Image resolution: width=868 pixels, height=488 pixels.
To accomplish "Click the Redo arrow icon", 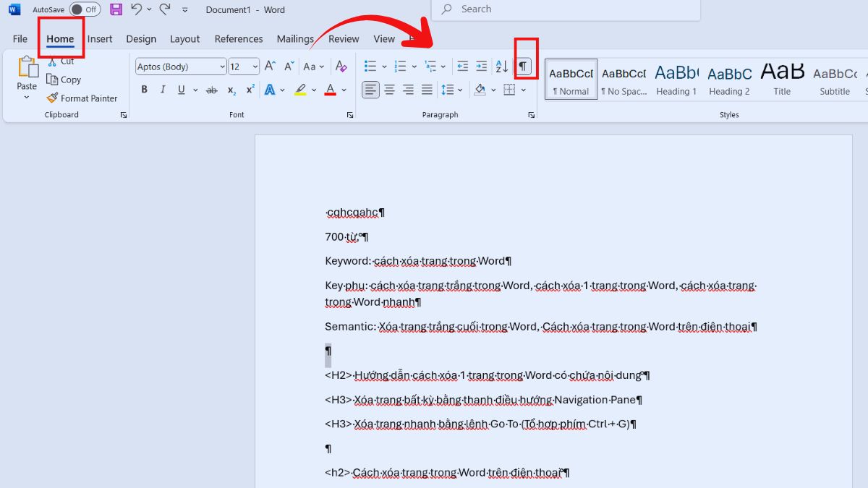I will coord(165,9).
